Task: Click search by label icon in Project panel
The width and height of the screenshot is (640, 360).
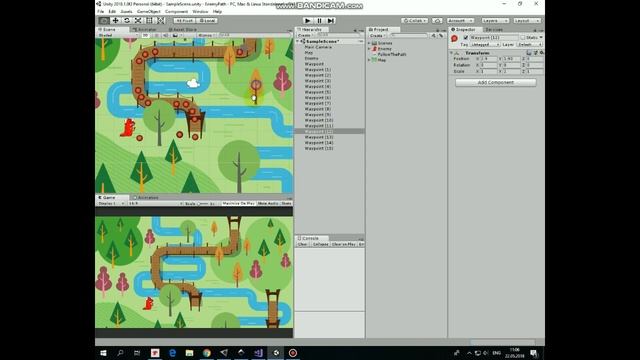Action: point(441,36)
